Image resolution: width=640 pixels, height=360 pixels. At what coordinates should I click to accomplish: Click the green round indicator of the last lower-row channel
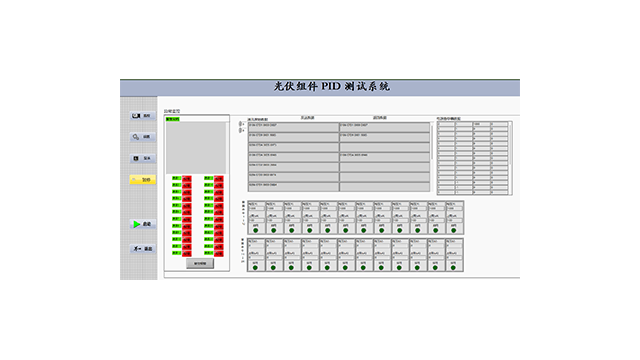(x=453, y=268)
